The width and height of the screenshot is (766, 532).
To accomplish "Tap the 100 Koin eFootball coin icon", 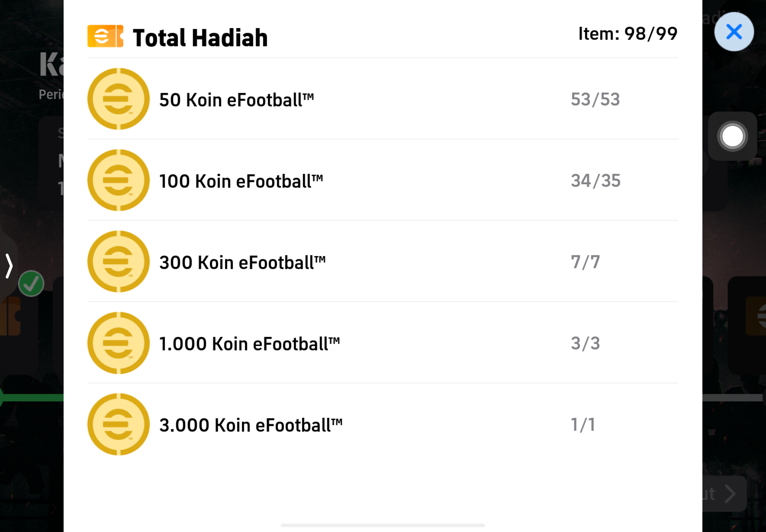I will (118, 180).
